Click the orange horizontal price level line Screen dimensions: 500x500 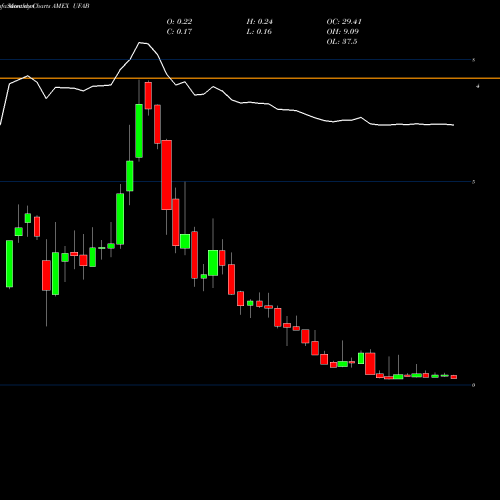250,78
